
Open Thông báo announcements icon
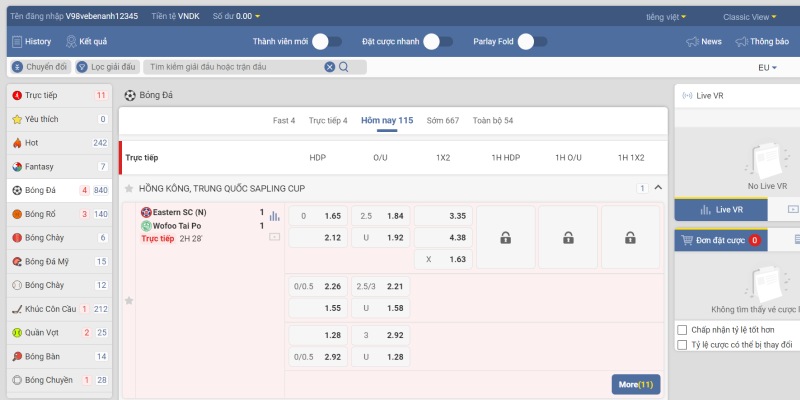pyautogui.click(x=742, y=42)
